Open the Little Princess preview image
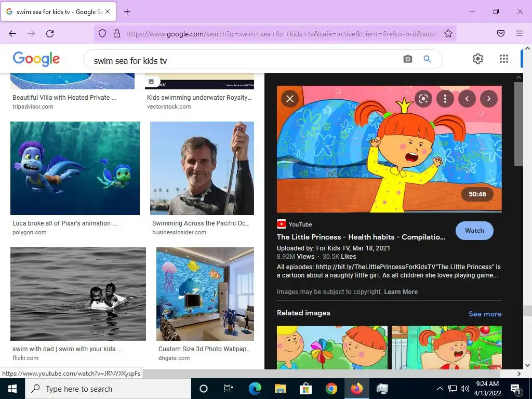The width and height of the screenshot is (532, 399). point(389,149)
